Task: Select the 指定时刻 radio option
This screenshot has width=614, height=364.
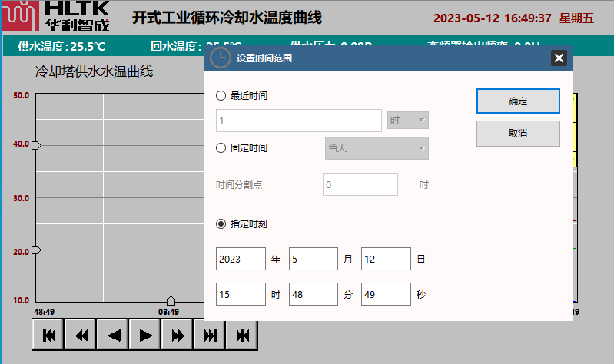Action: click(221, 224)
